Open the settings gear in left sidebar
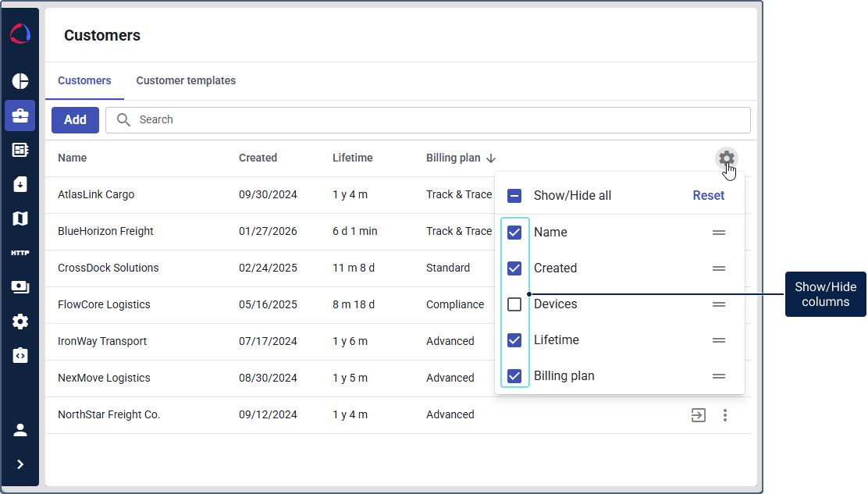 point(20,322)
